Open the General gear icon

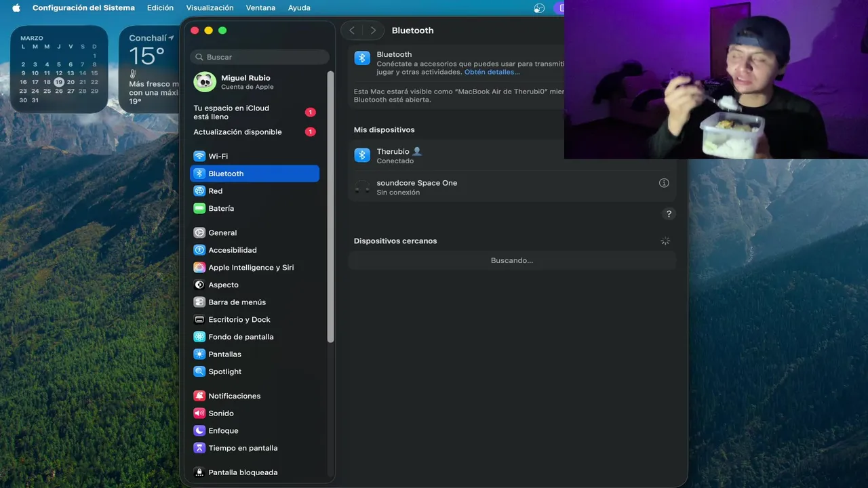[x=199, y=232]
